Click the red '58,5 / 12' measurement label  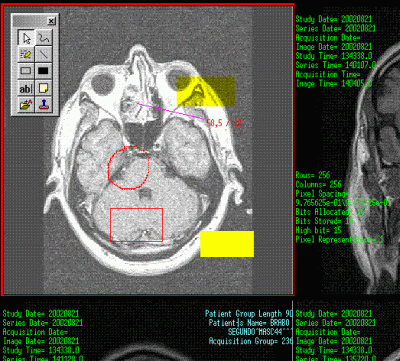click(224, 123)
